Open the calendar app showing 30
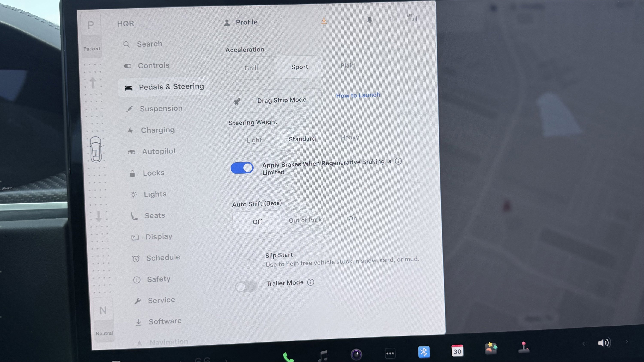 pos(457,351)
